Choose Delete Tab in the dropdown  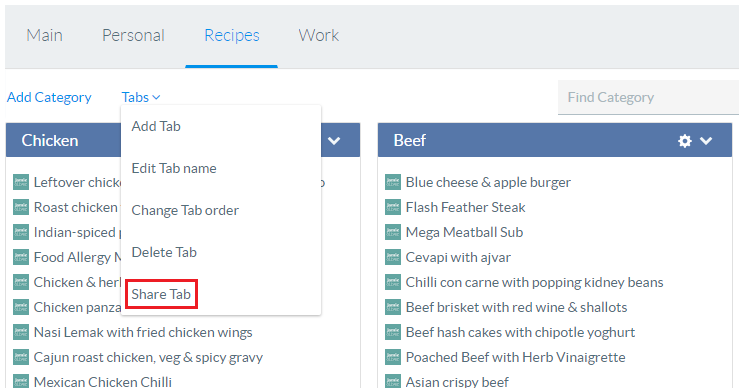[x=164, y=252]
